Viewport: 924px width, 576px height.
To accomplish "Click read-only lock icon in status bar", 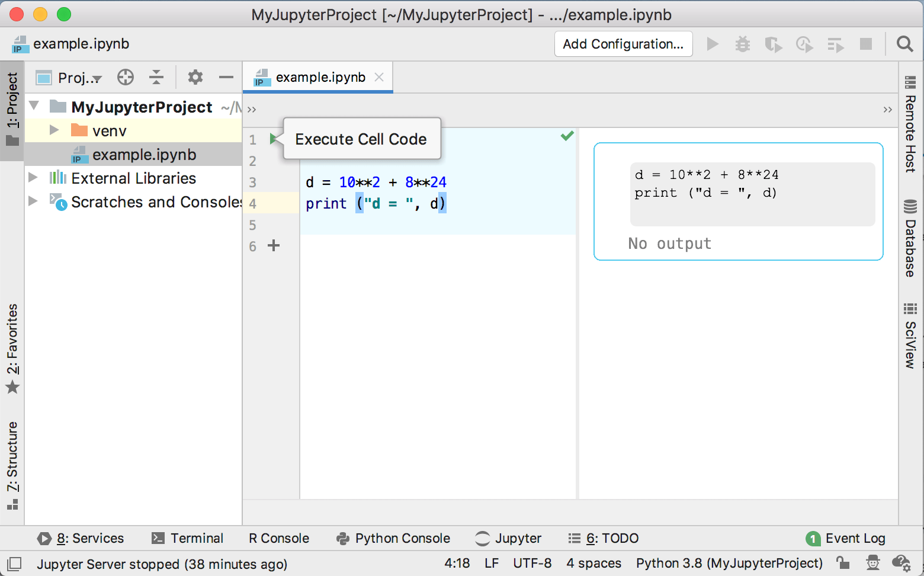I will pos(843,563).
